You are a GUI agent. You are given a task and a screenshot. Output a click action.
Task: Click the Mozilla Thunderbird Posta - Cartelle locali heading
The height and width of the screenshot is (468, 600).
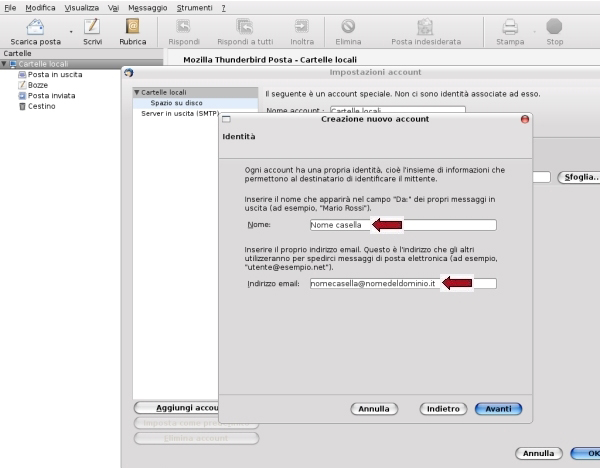click(x=270, y=60)
